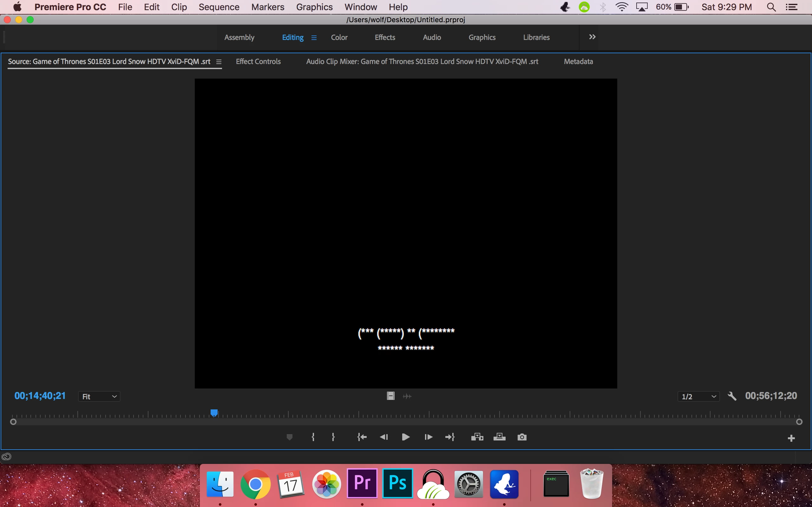Open the wrench Settings menu
812x507 pixels.
(732, 396)
